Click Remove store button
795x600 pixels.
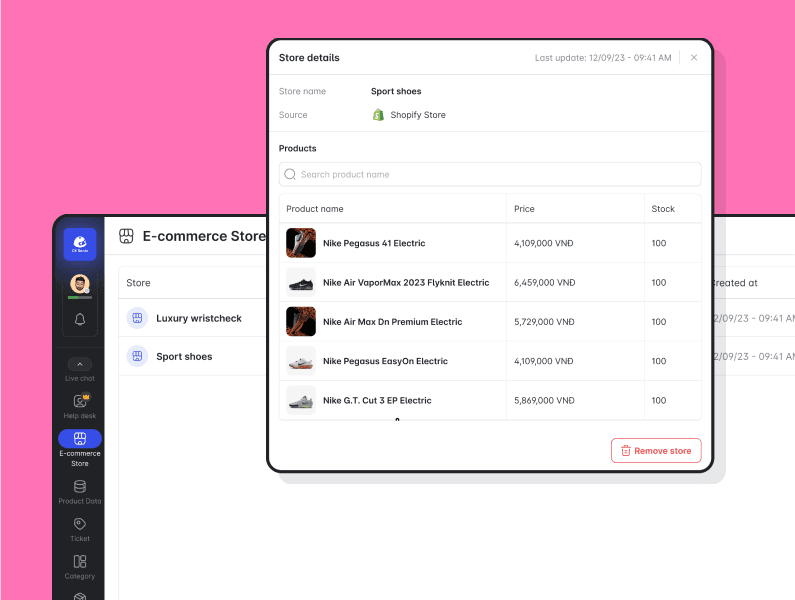coord(656,450)
